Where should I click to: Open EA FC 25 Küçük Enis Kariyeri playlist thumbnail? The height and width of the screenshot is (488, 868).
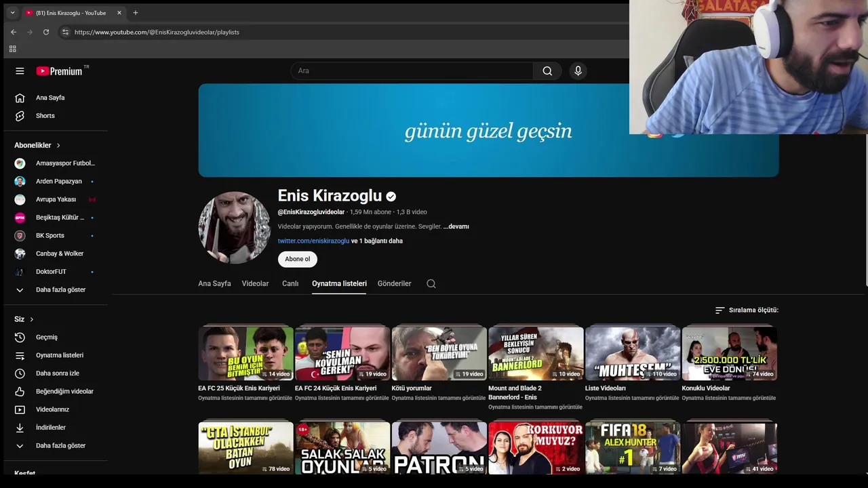coord(245,353)
